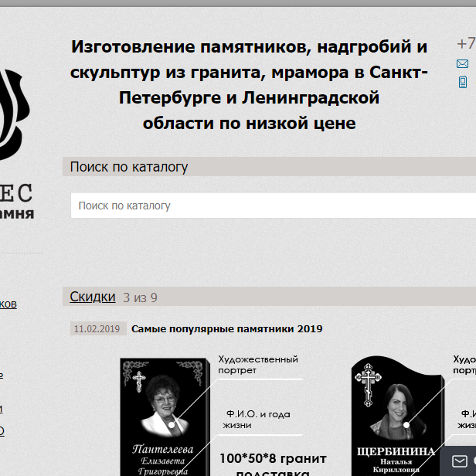The image size is (476, 476).
Task: Click the cross symbol on Пантелеева monument
Action: pyautogui.click(x=139, y=380)
